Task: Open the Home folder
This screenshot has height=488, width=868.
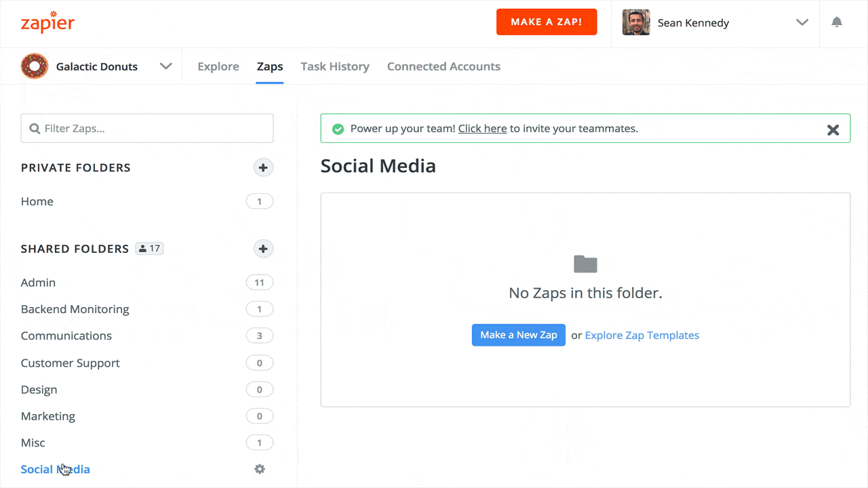Action: click(x=37, y=201)
